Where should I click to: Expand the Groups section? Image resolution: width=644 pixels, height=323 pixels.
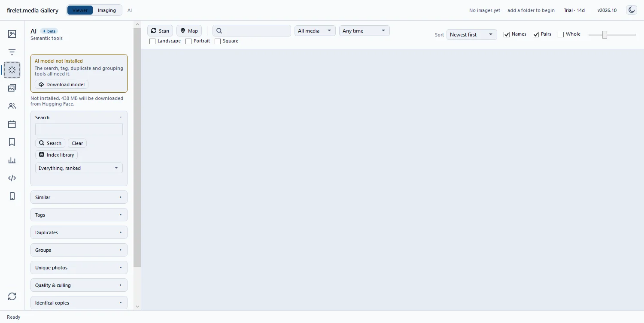point(79,250)
